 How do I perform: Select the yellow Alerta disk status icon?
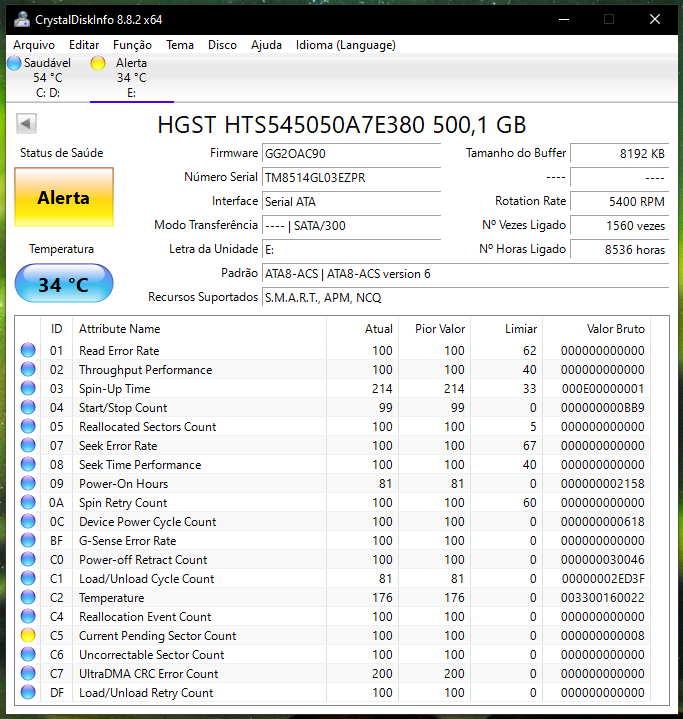tap(98, 63)
